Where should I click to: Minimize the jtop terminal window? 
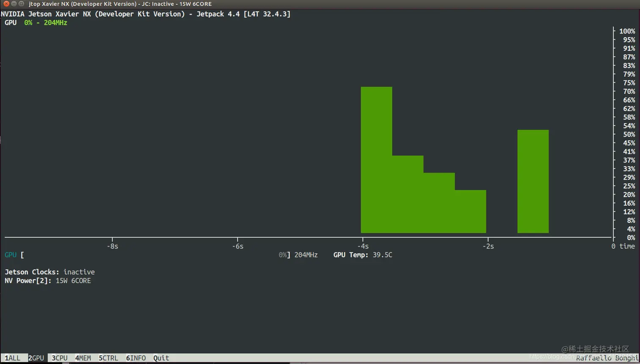tap(14, 4)
